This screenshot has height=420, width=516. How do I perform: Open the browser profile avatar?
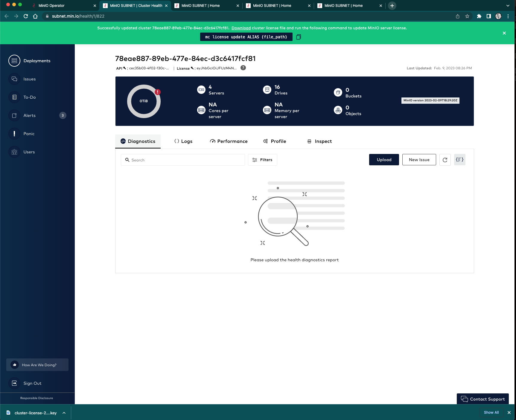498,16
